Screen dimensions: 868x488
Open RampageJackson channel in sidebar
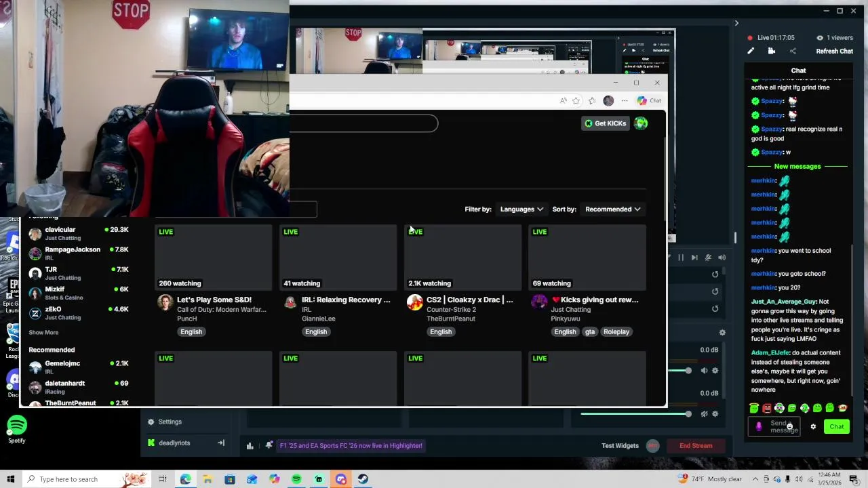(x=79, y=253)
